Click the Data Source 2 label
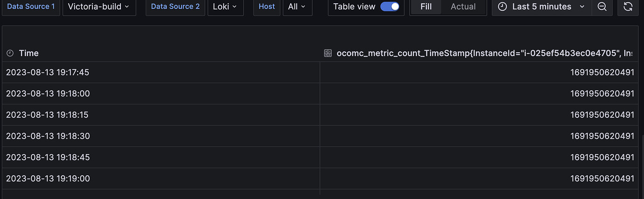644x199 pixels. tap(175, 7)
